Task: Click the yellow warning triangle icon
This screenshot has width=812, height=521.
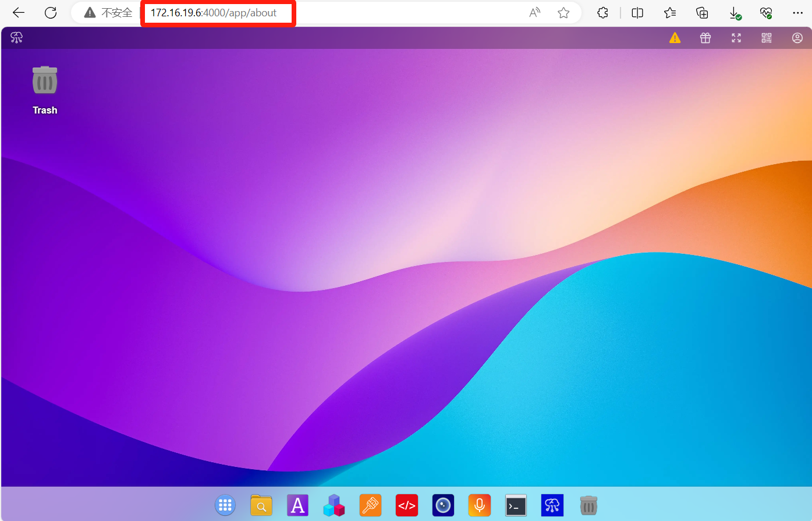Action: [x=675, y=38]
